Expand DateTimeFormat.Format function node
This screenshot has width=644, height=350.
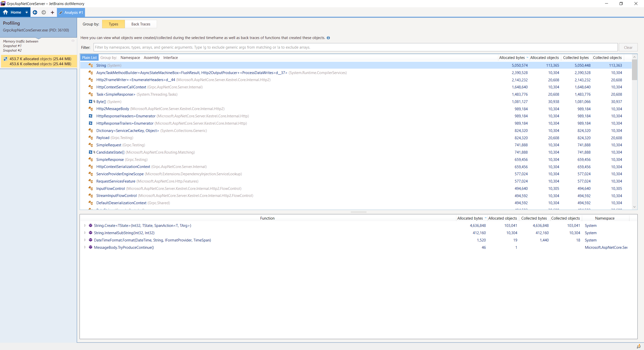point(85,240)
